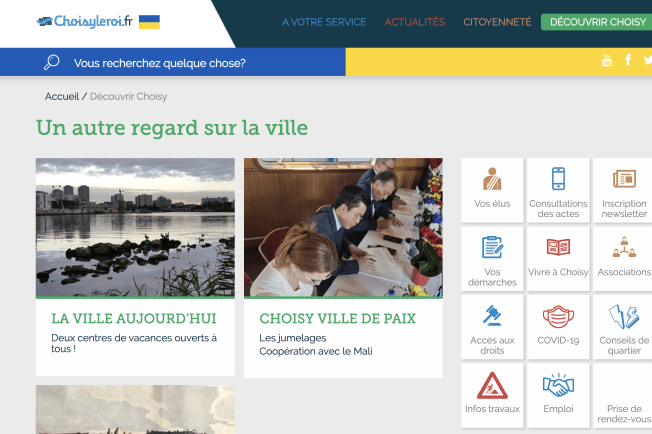Open the COVID-19 mask icon

point(558,316)
